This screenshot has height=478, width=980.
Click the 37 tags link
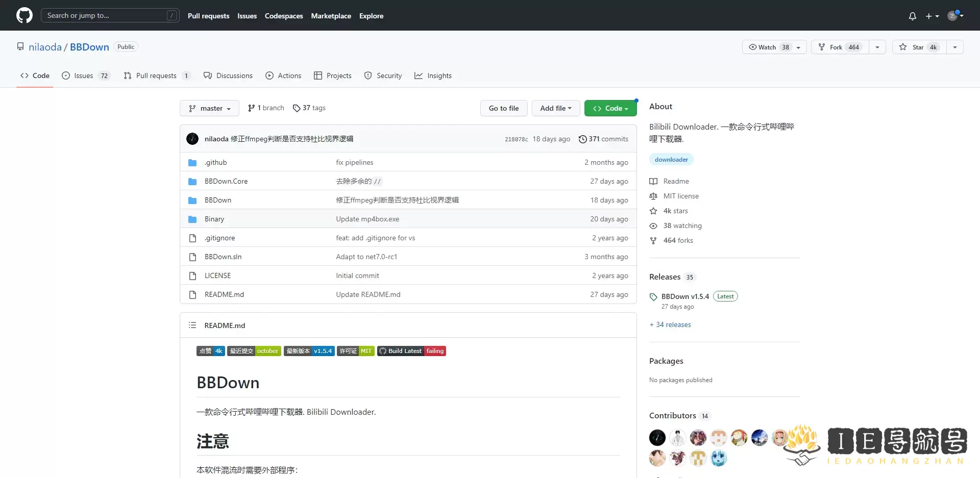coord(309,108)
